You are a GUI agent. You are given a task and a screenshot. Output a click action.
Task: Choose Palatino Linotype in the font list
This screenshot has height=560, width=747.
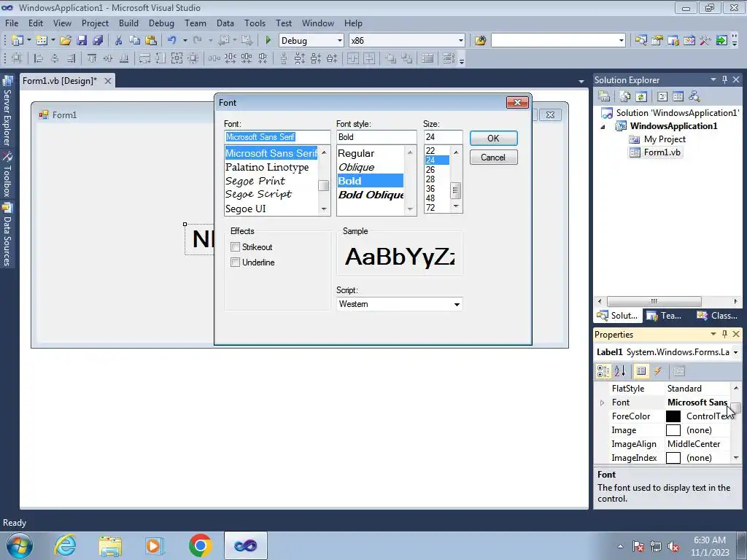tap(271, 167)
